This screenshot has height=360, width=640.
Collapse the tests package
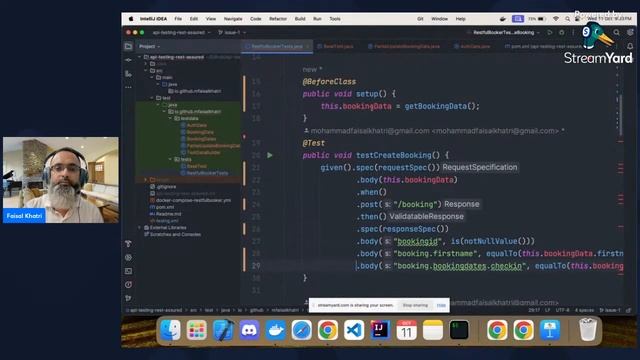tap(171, 159)
